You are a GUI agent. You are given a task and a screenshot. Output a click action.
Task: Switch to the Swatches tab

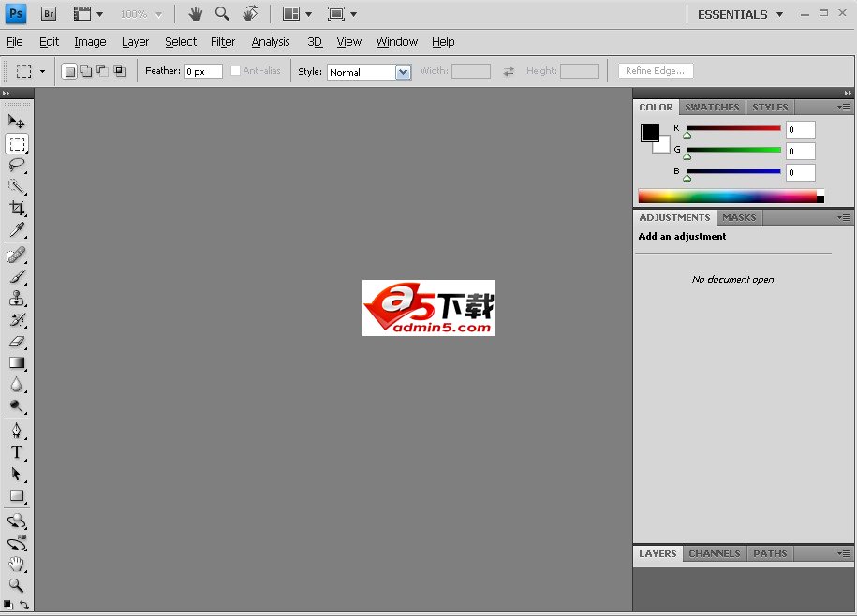[x=712, y=107]
